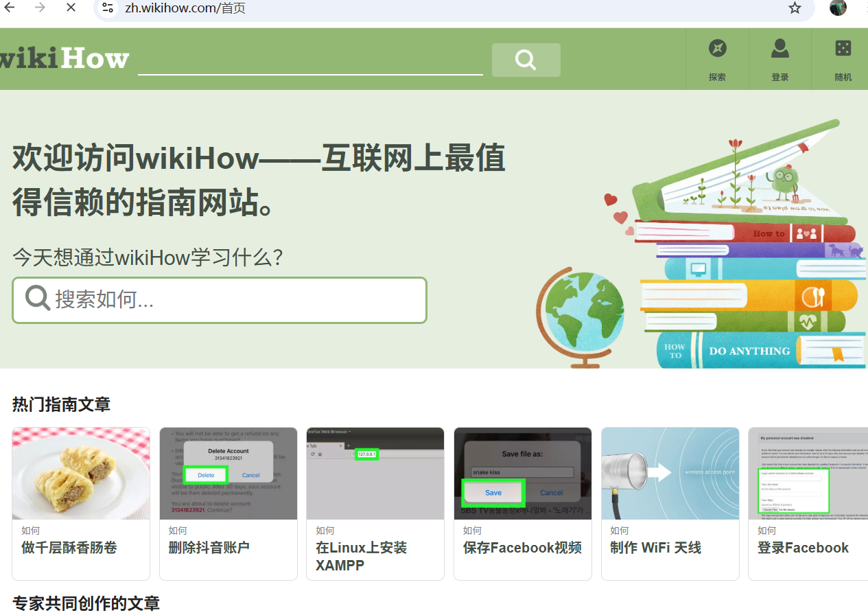Viewport: 868px width, 615px height.
Task: Open 保存Facebook视频 article thumbnail
Action: (x=523, y=474)
